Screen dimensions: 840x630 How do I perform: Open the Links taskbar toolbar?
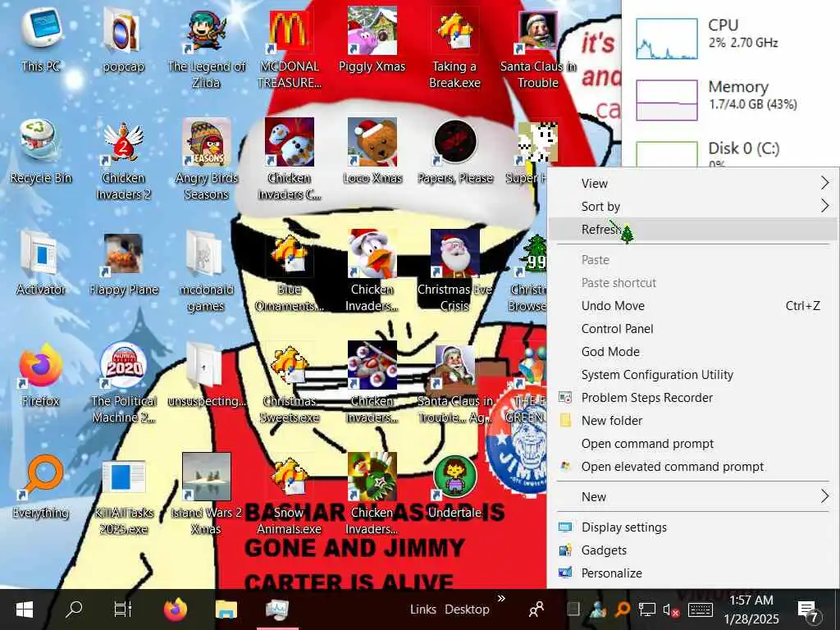422,609
